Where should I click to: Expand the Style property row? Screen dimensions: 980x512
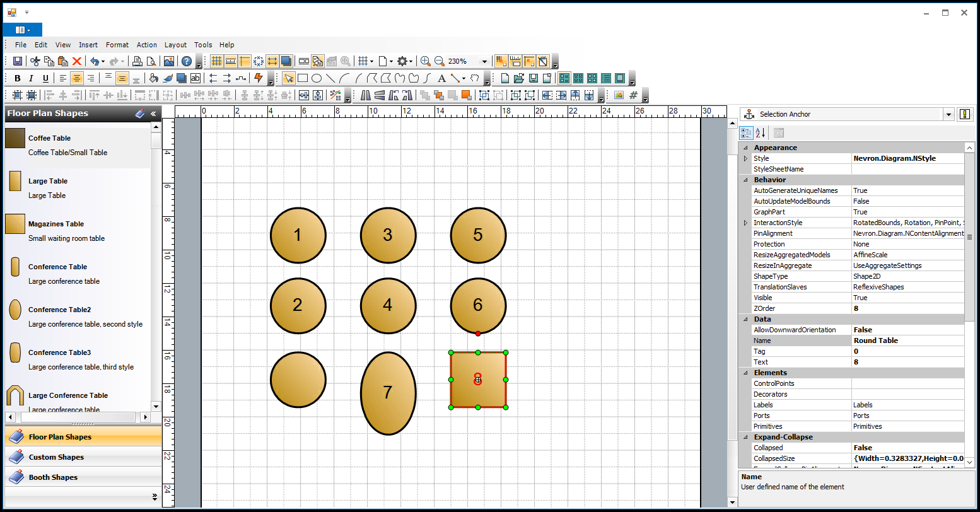coord(745,158)
